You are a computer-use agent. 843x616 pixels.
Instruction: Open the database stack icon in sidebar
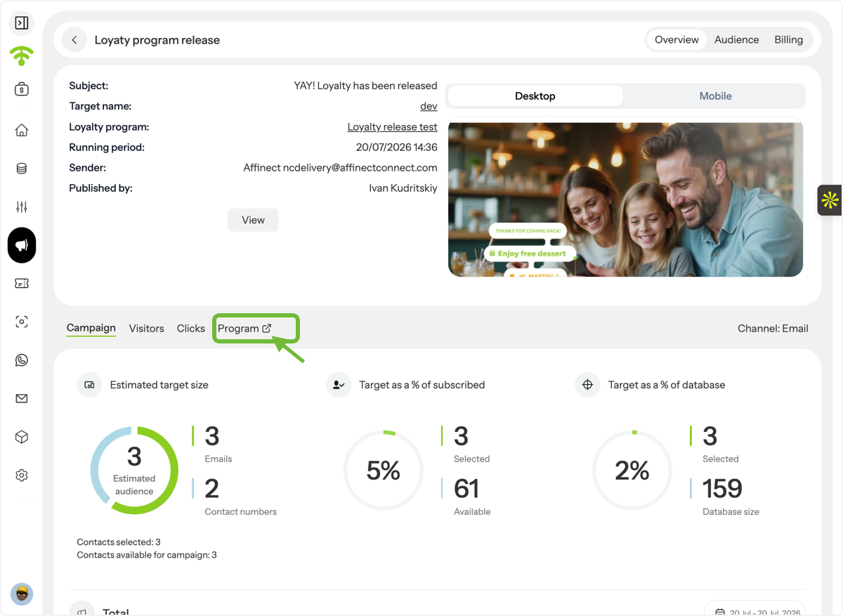coord(22,169)
